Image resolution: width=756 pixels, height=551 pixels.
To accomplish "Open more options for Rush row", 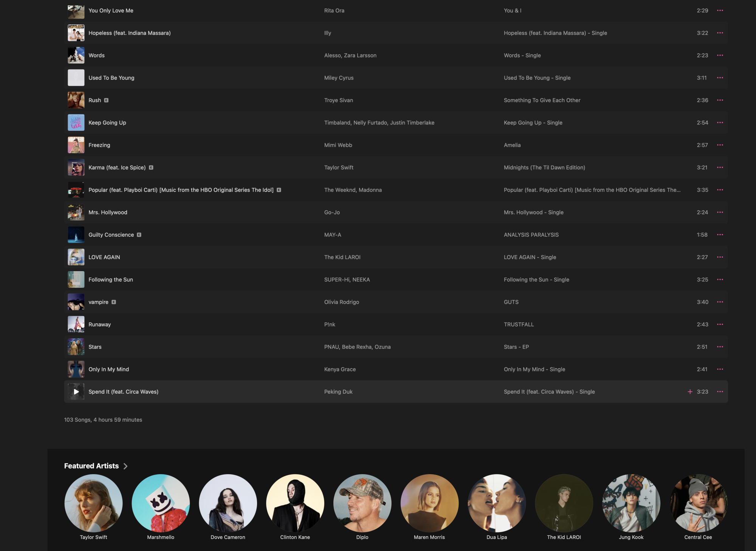I will click(720, 100).
